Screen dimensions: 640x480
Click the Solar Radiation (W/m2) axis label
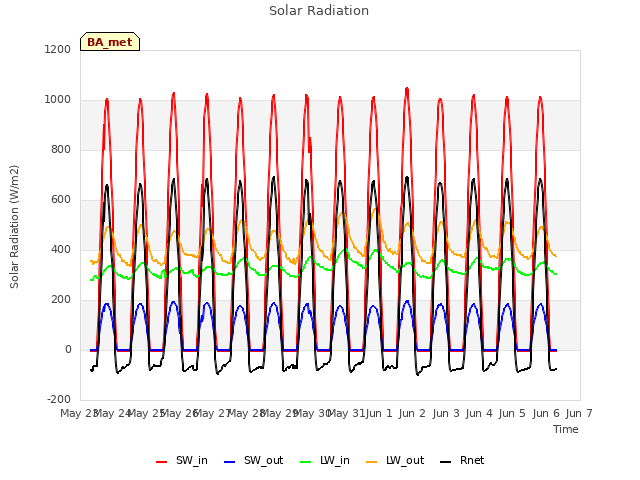(x=14, y=227)
